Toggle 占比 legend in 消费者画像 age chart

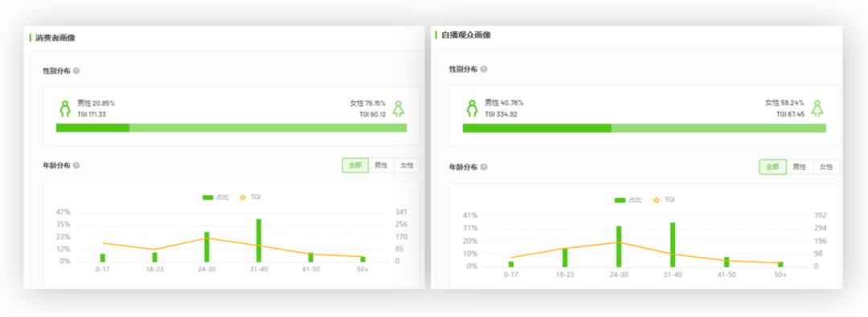[x=215, y=197]
